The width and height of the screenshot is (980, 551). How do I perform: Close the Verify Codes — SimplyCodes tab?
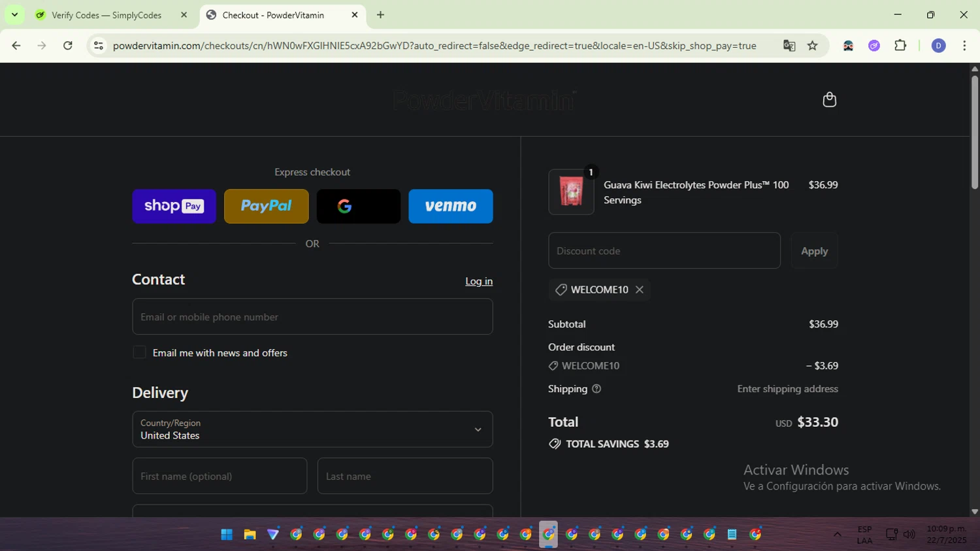coord(184,14)
